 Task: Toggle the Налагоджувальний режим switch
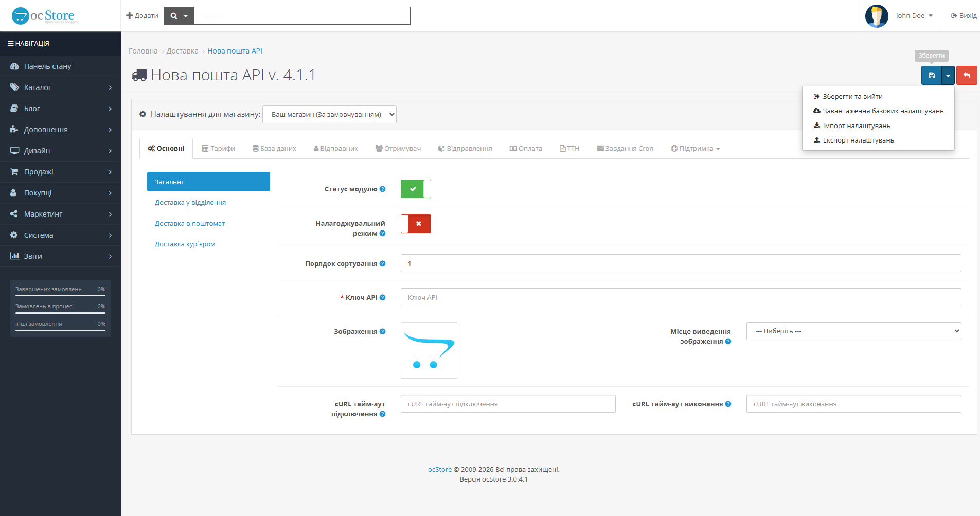(416, 224)
